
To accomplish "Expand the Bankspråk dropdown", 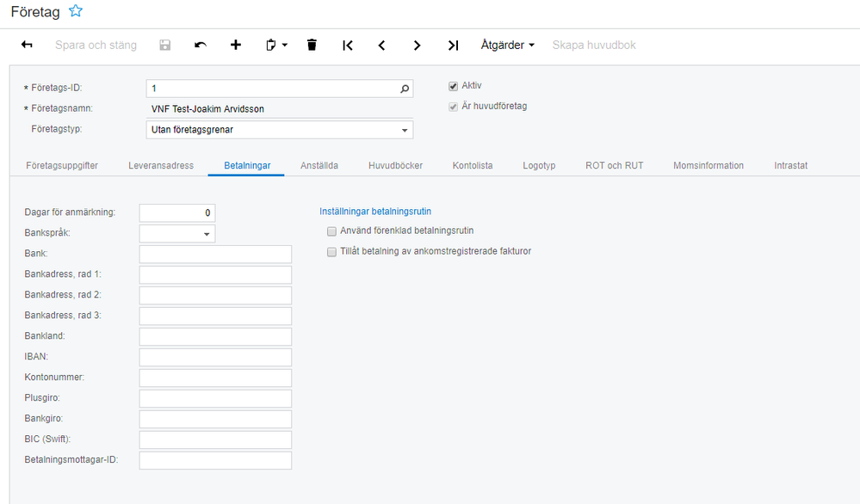I will (x=207, y=234).
